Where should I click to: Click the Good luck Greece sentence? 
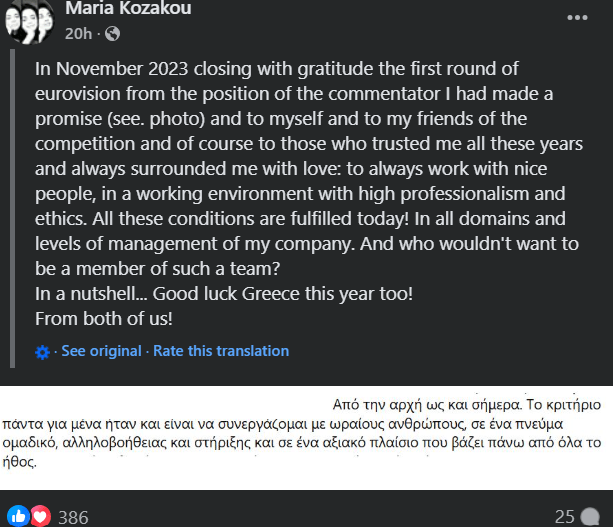point(282,294)
